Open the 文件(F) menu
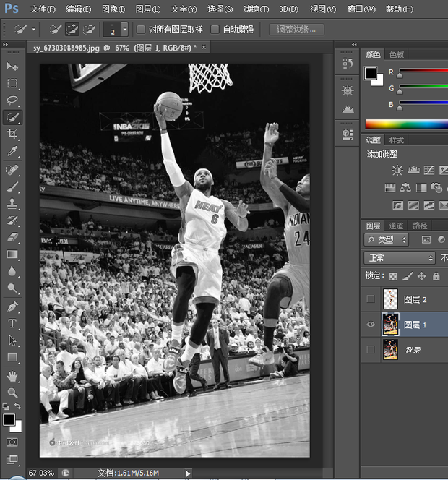 pyautogui.click(x=43, y=9)
